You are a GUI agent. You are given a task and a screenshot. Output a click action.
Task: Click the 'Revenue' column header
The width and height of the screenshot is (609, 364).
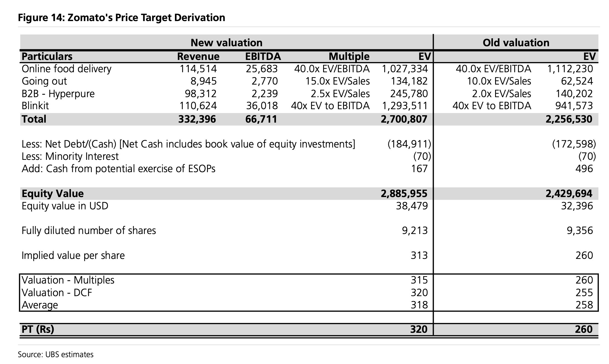click(x=198, y=57)
